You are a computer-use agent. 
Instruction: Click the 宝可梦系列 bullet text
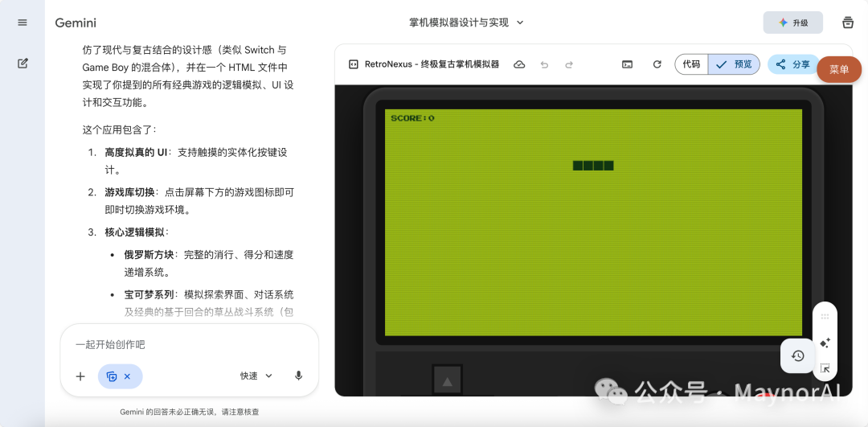[209, 303]
